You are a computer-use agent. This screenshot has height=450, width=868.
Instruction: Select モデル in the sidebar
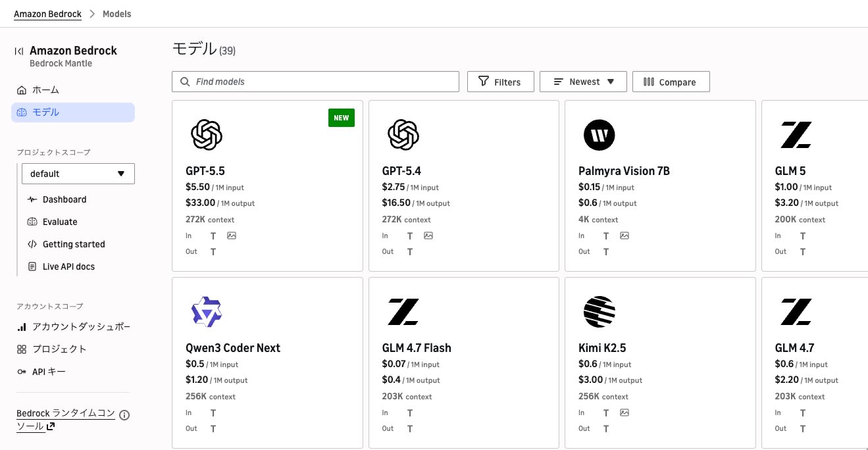coord(73,113)
